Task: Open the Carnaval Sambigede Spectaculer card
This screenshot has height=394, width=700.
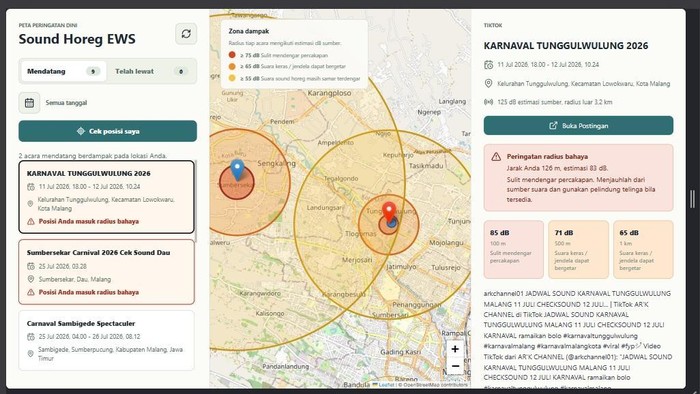Action: [106, 340]
